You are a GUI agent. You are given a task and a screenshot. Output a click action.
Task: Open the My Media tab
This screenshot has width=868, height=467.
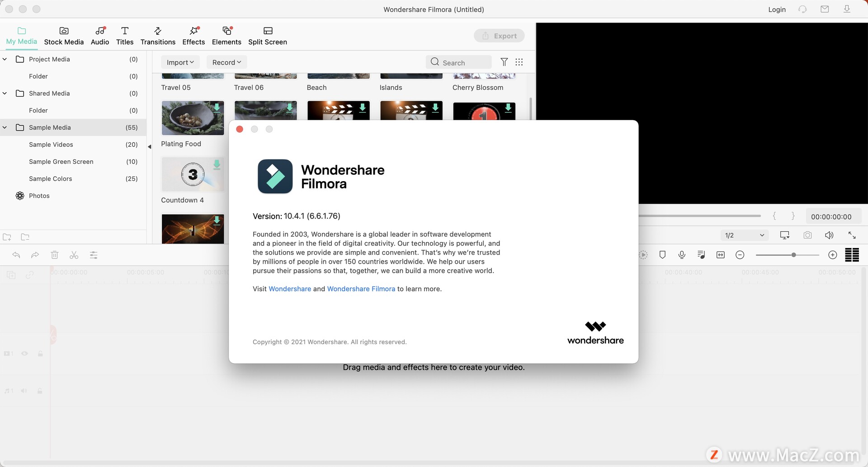coord(21,36)
